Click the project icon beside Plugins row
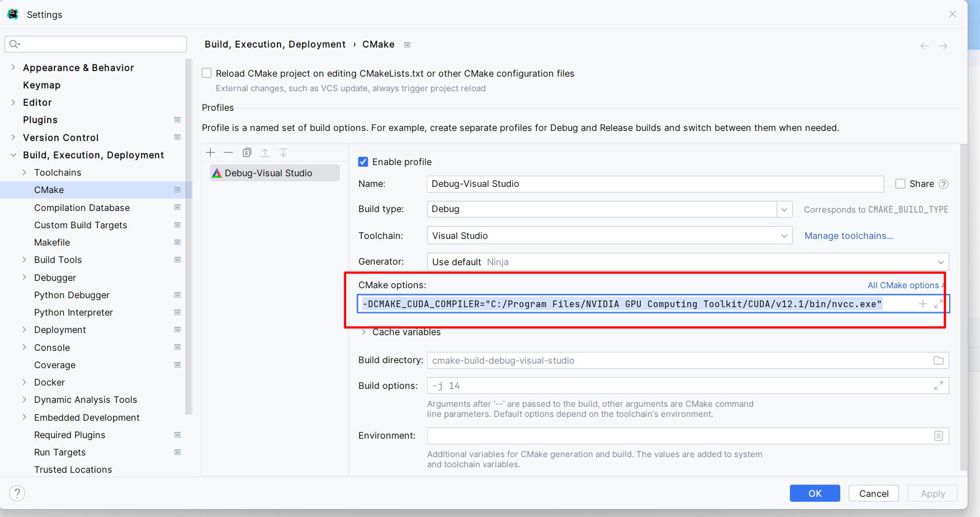 (178, 120)
